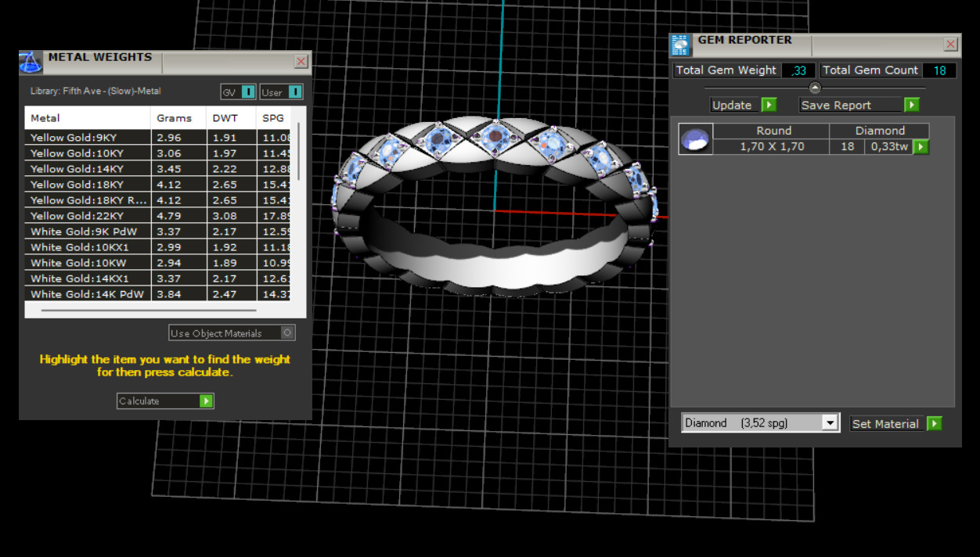This screenshot has height=557, width=980.
Task: Close the Gem Reporter panel
Action: (950, 45)
